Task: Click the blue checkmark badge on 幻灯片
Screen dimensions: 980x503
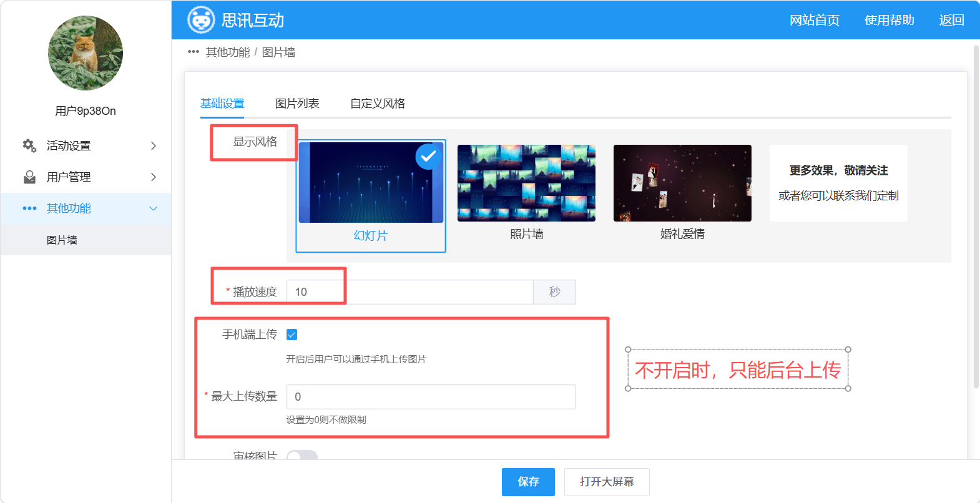Action: (x=428, y=157)
